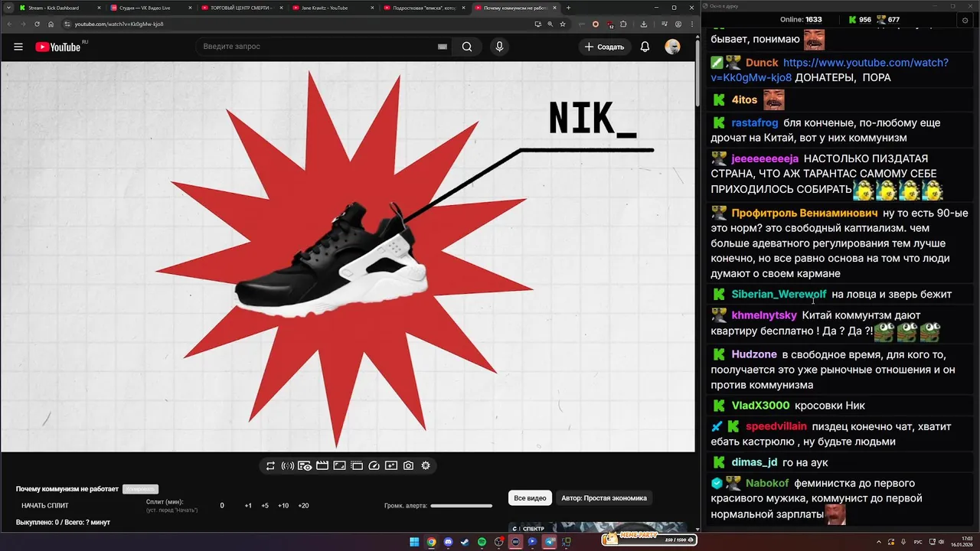Click username Nabokof in chat
Screen dimensions: 980x551
click(x=767, y=483)
